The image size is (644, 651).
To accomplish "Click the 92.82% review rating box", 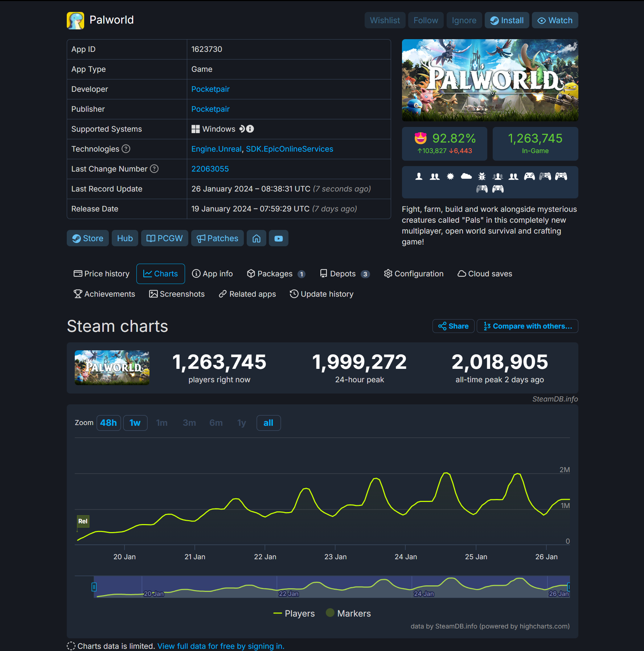I will pyautogui.click(x=444, y=144).
